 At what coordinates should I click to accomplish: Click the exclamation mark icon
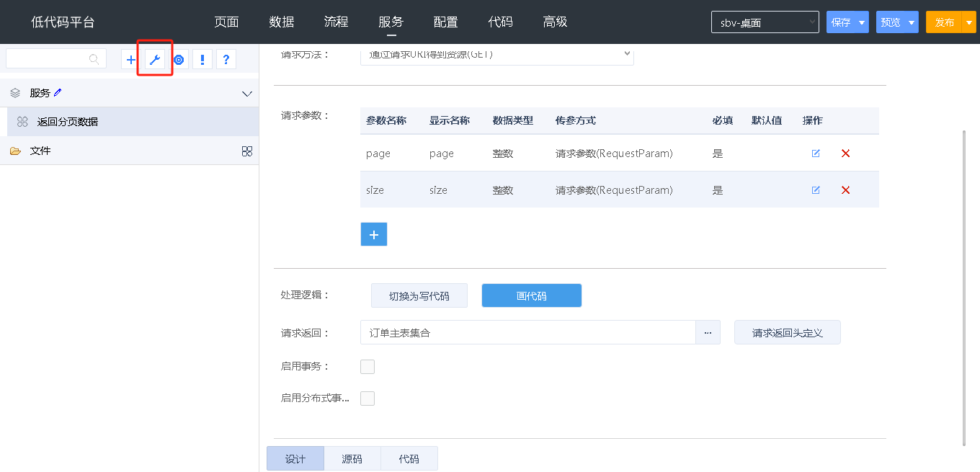point(202,59)
